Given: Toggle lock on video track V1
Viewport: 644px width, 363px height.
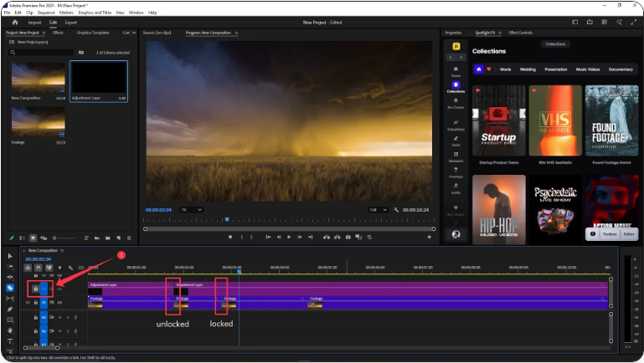Looking at the screenshot, I should tap(35, 302).
